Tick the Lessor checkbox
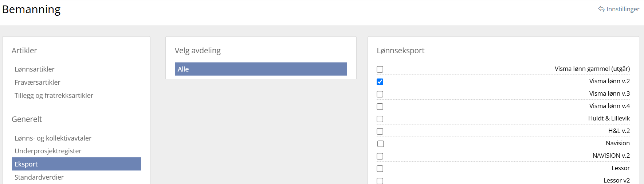 click(x=380, y=169)
